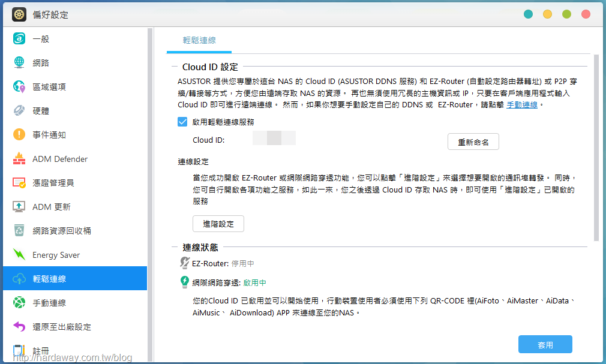Select 還原至出廠設定 label in sidebar
The image size is (606, 364).
[x=62, y=326]
